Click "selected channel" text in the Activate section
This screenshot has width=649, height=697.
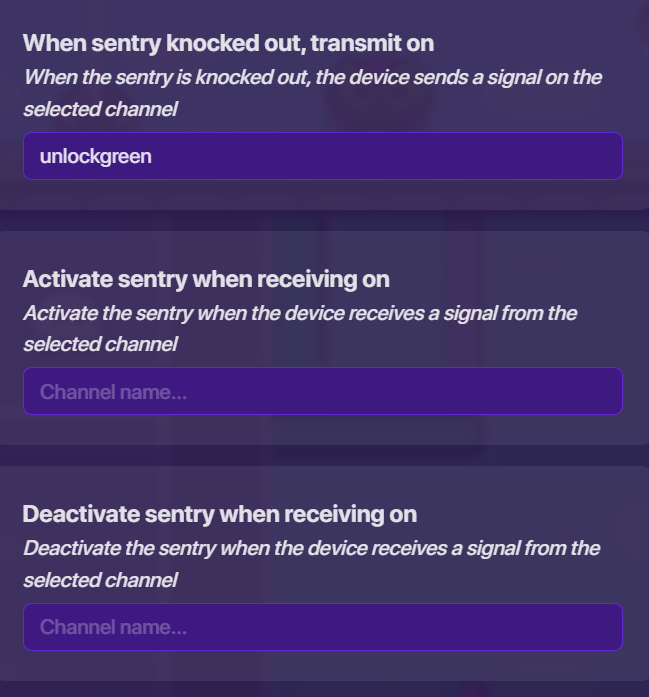pos(100,345)
